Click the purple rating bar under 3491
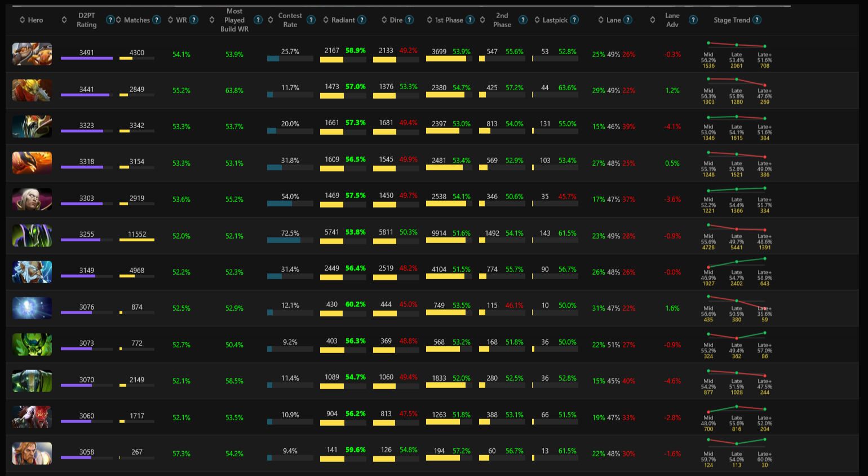 pyautogui.click(x=87, y=58)
